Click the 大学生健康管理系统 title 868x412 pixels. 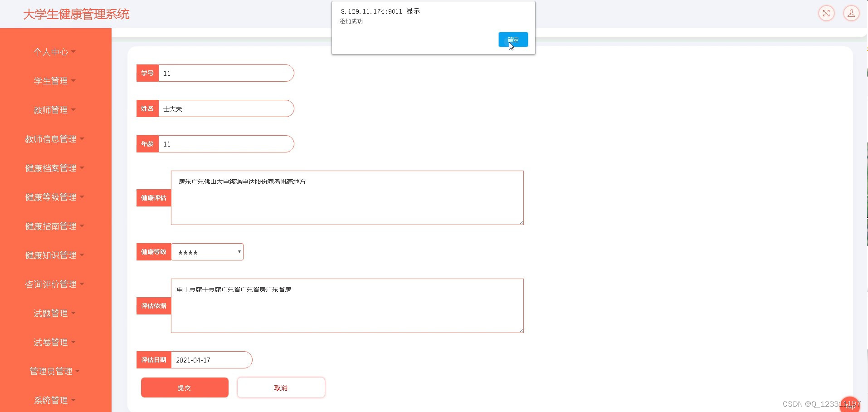tap(76, 14)
